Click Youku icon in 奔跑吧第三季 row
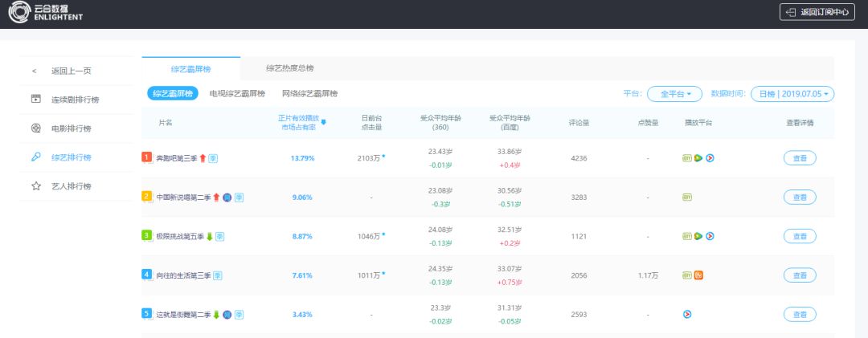The height and width of the screenshot is (338, 868). [x=710, y=158]
